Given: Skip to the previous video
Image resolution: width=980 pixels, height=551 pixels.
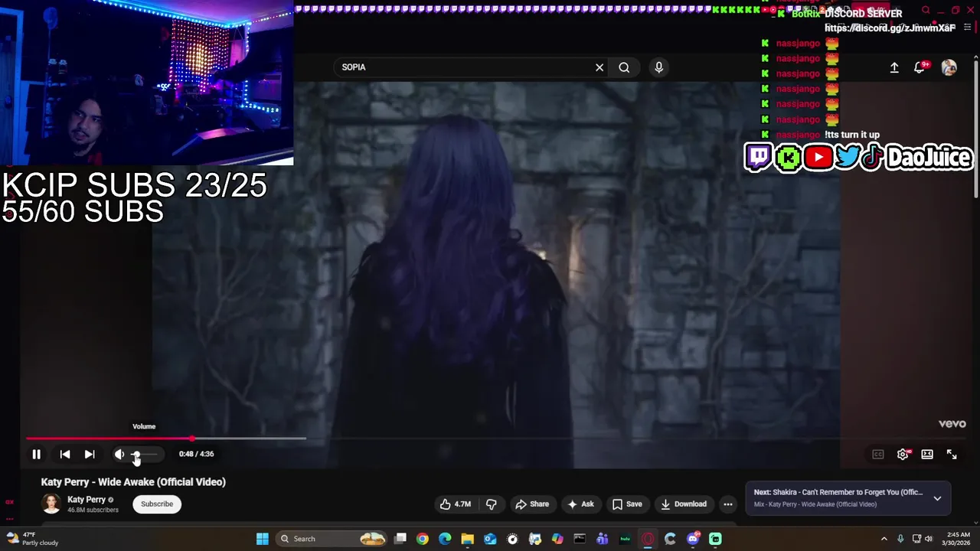Looking at the screenshot, I should click(x=65, y=454).
